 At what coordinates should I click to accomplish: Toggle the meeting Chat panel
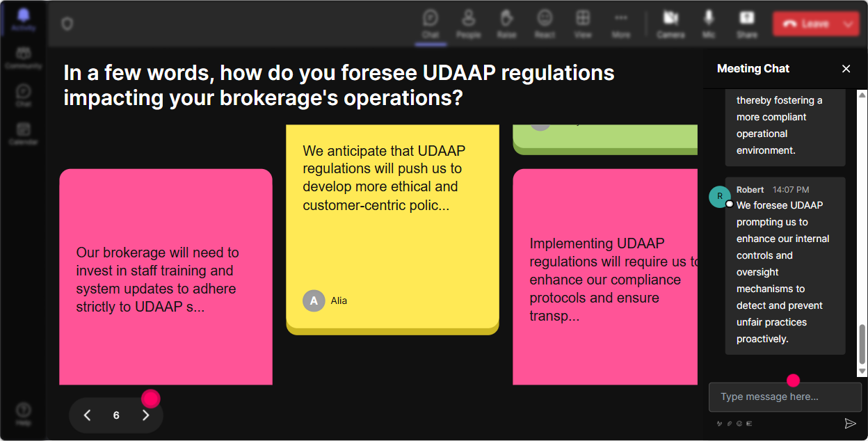pyautogui.click(x=431, y=24)
